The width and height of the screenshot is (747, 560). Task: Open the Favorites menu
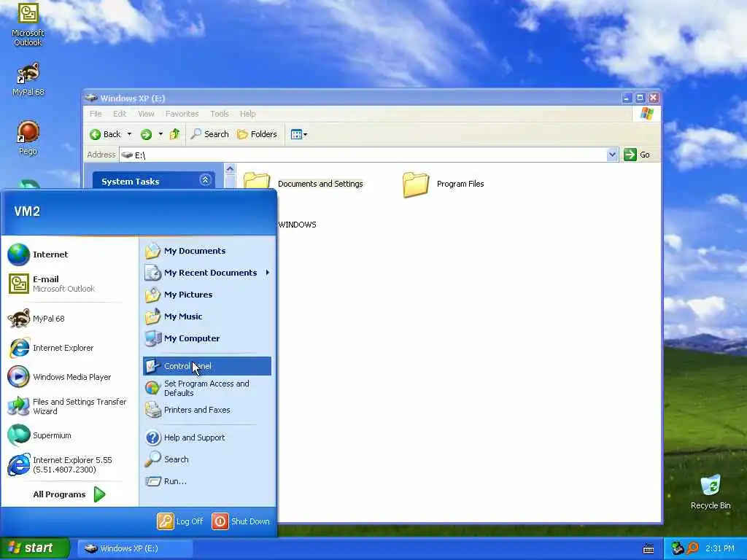182,114
